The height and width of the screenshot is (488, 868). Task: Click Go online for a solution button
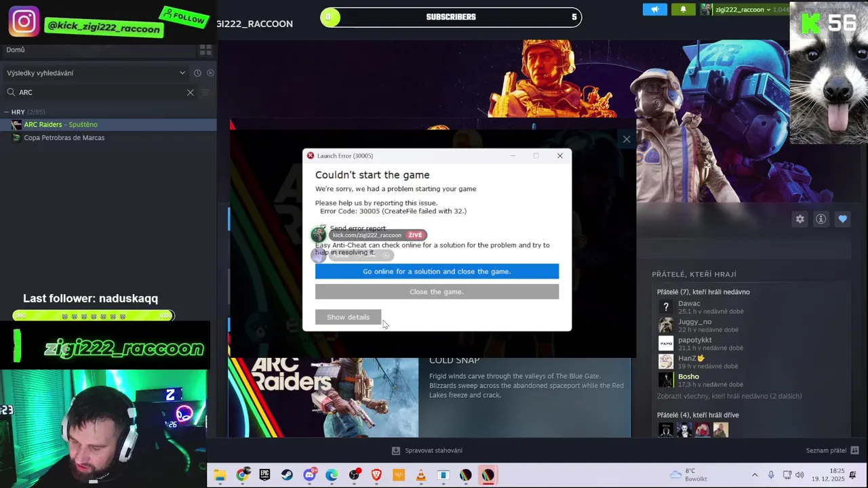click(x=437, y=271)
